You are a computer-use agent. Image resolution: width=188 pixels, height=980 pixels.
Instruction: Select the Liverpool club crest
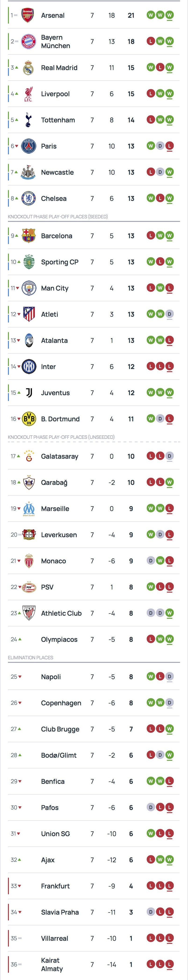click(28, 94)
